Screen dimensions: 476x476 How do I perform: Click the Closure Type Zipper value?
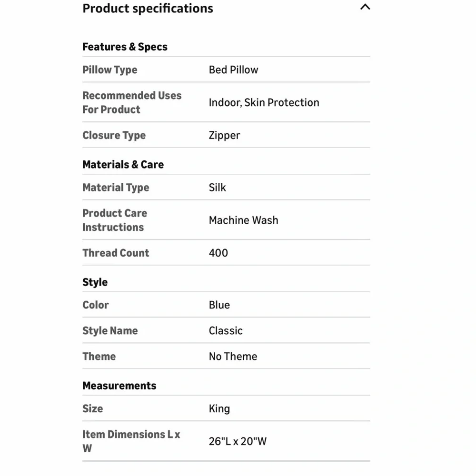tap(224, 135)
